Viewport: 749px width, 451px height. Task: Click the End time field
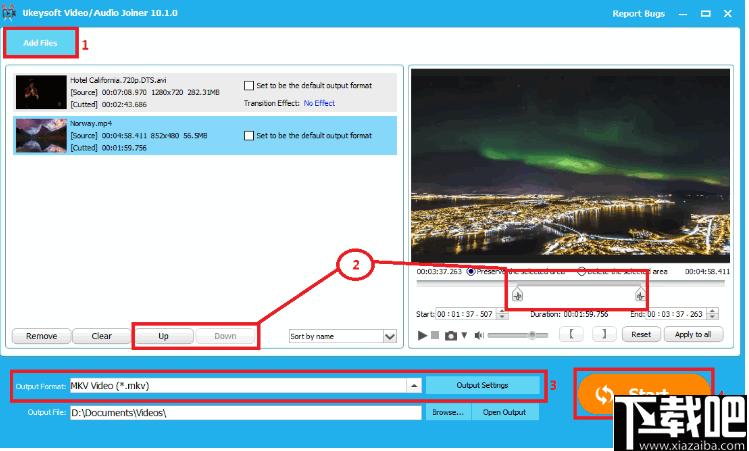pos(676,314)
